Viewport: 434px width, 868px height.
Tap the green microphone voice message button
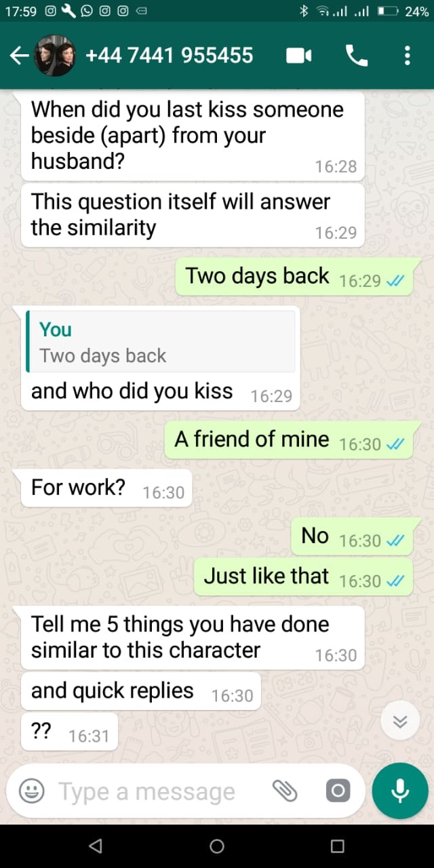pos(400,791)
